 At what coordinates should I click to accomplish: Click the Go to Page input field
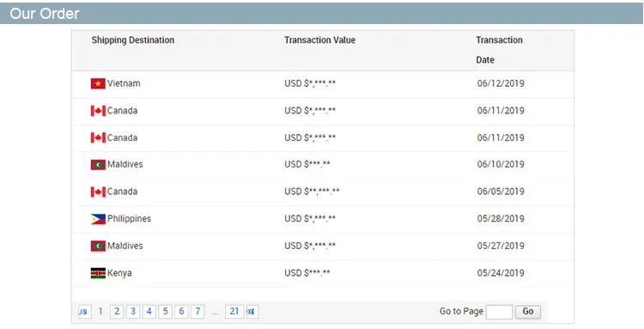tap(499, 312)
